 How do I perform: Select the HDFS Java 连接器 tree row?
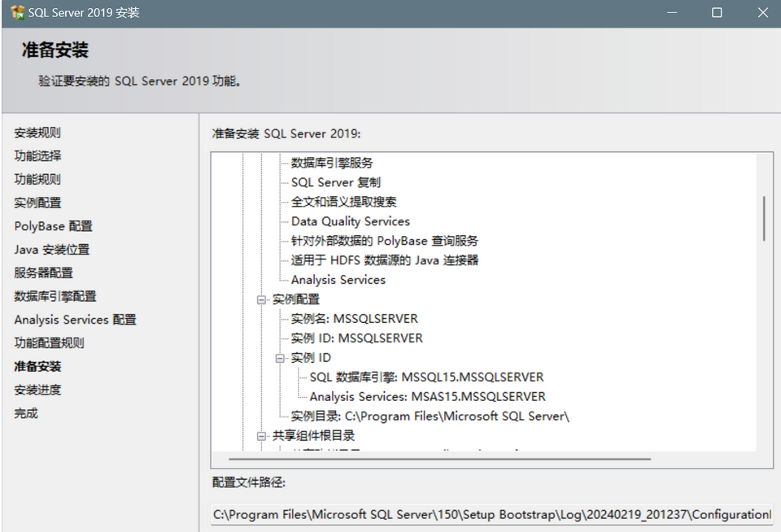coord(385,260)
